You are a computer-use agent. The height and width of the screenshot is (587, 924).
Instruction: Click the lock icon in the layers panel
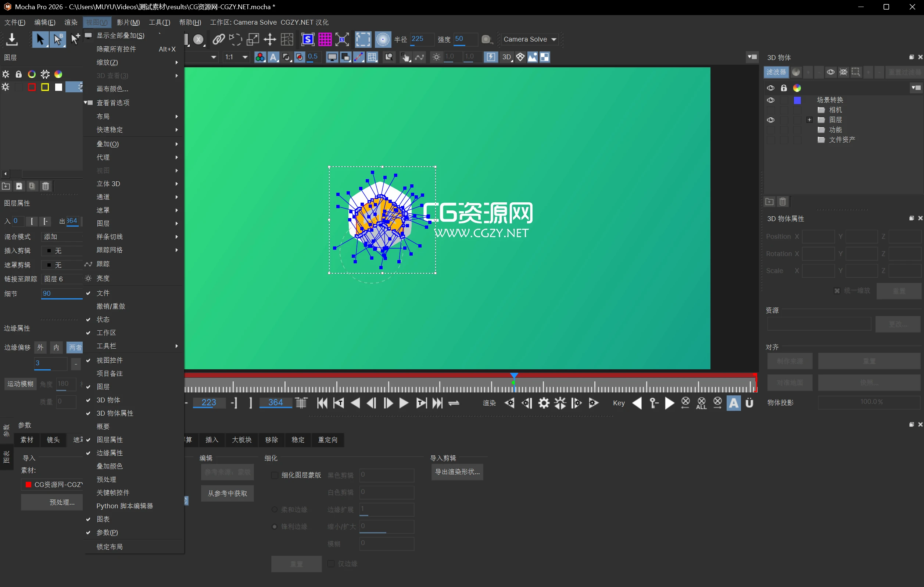point(18,74)
